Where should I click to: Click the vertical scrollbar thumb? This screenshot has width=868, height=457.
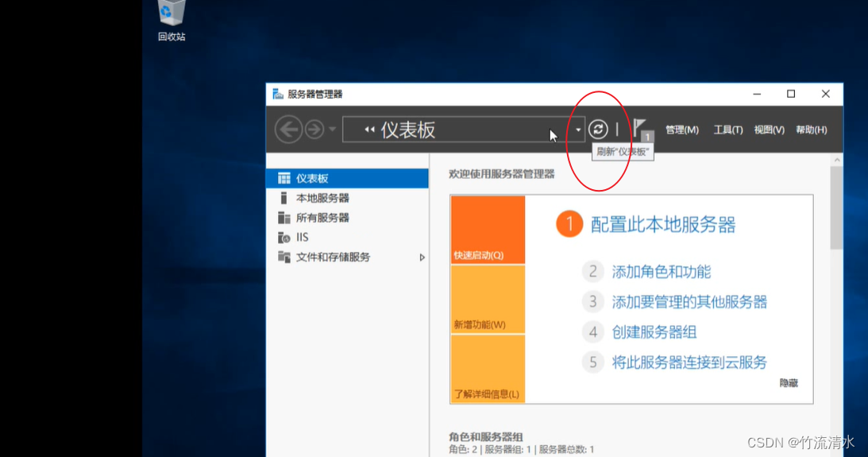click(x=836, y=207)
